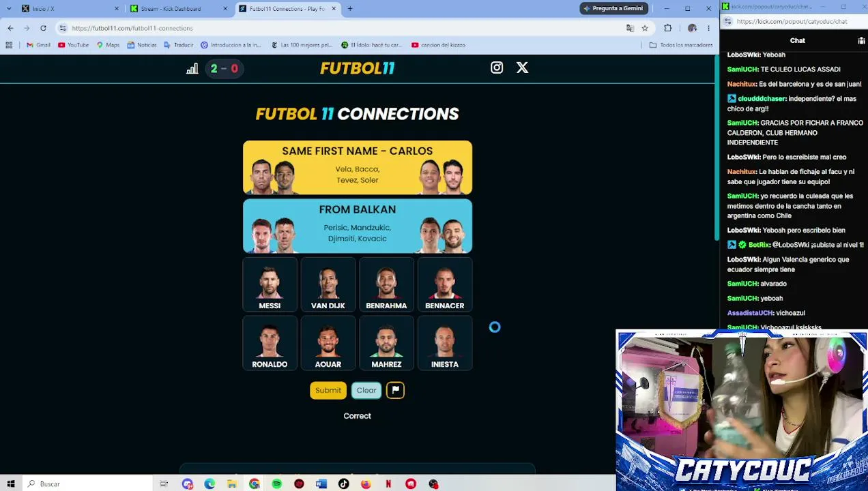Open the YouTube bookmark

[73, 45]
